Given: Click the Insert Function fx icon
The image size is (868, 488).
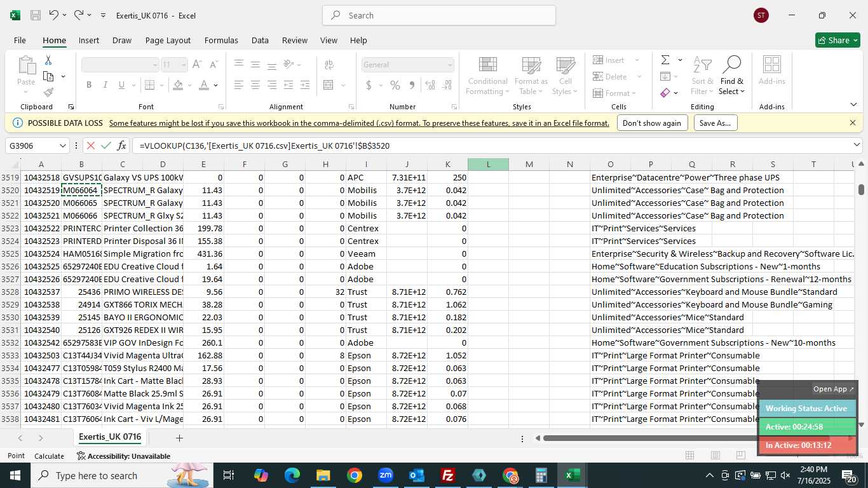Looking at the screenshot, I should point(122,146).
